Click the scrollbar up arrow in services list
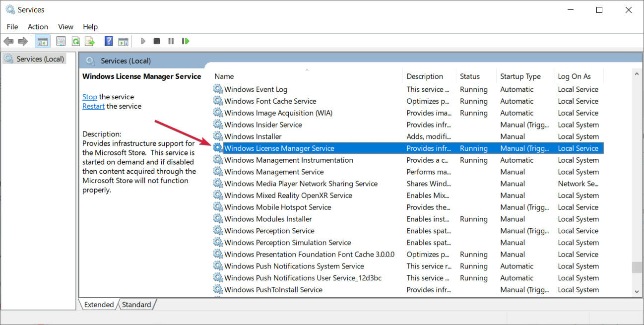This screenshot has width=644, height=325. pos(637,74)
